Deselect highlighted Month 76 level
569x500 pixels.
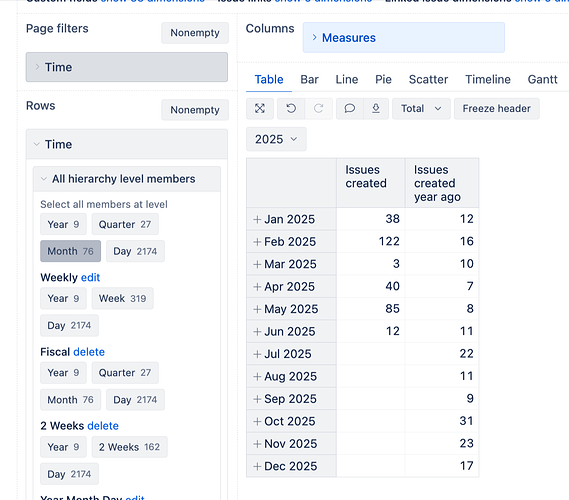coord(70,251)
